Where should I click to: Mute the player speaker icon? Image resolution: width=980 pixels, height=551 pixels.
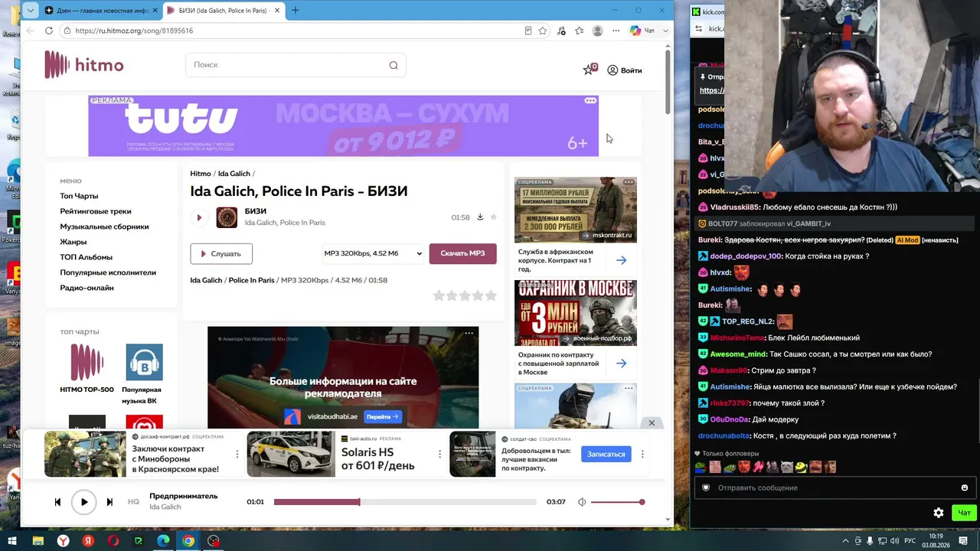582,502
